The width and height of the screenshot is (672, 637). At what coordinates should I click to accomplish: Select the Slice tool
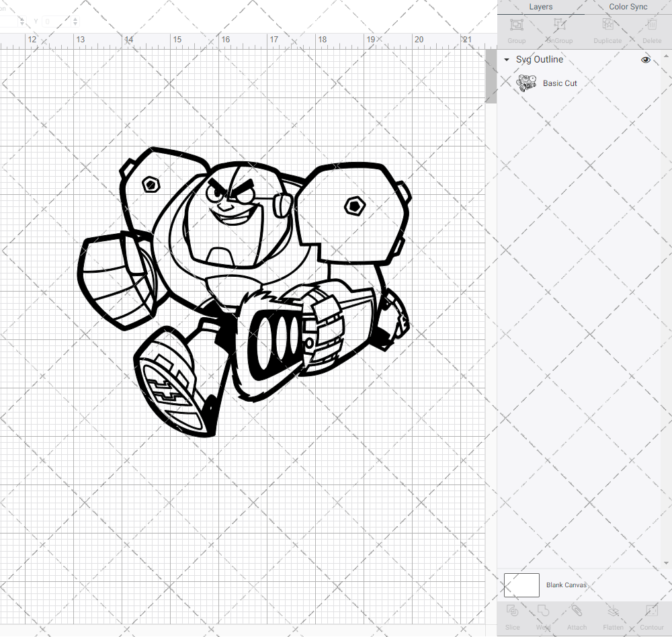click(512, 617)
